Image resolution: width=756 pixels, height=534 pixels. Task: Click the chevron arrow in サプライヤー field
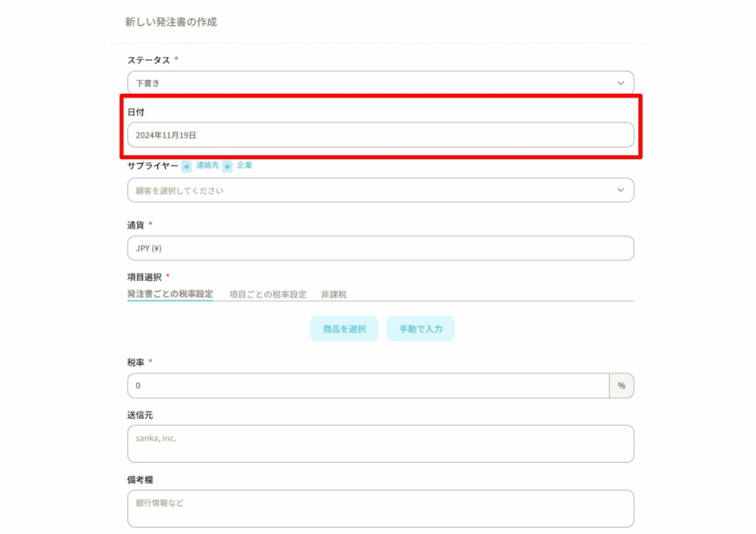pyautogui.click(x=620, y=190)
